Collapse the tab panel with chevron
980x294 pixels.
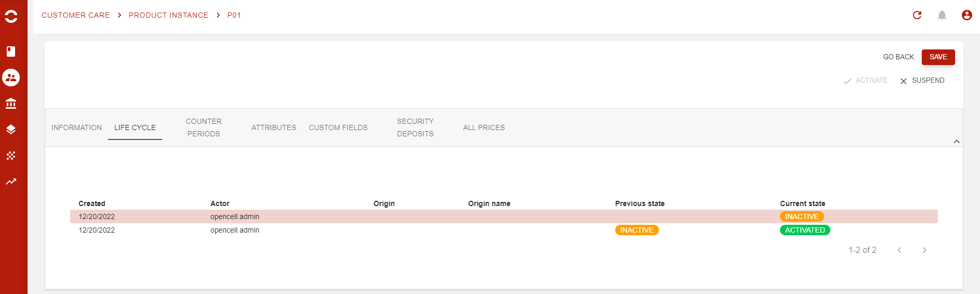(957, 142)
